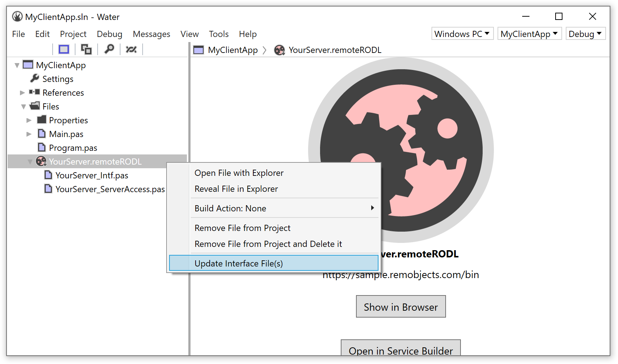The image size is (618, 364).
Task: Collapse the YourServer.remoteRODL node
Action: pyautogui.click(x=30, y=162)
